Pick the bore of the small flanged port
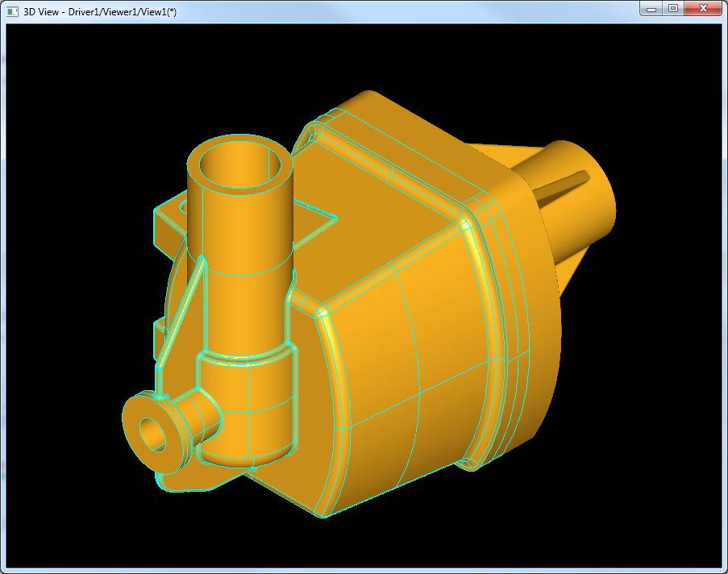Screen dimensions: 728x574 [x=152, y=435]
